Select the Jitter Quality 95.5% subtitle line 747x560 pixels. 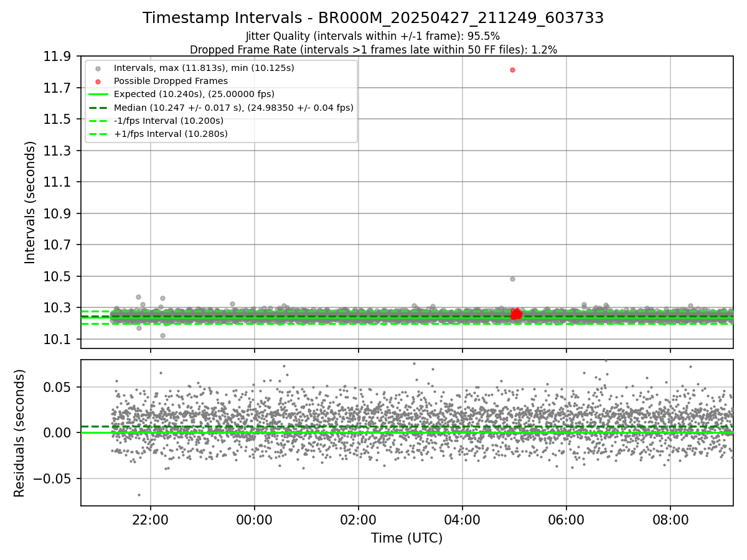[x=373, y=36]
